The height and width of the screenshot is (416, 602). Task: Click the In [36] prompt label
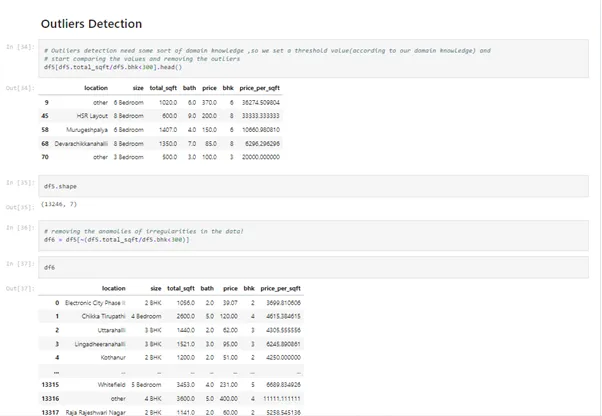point(20,228)
